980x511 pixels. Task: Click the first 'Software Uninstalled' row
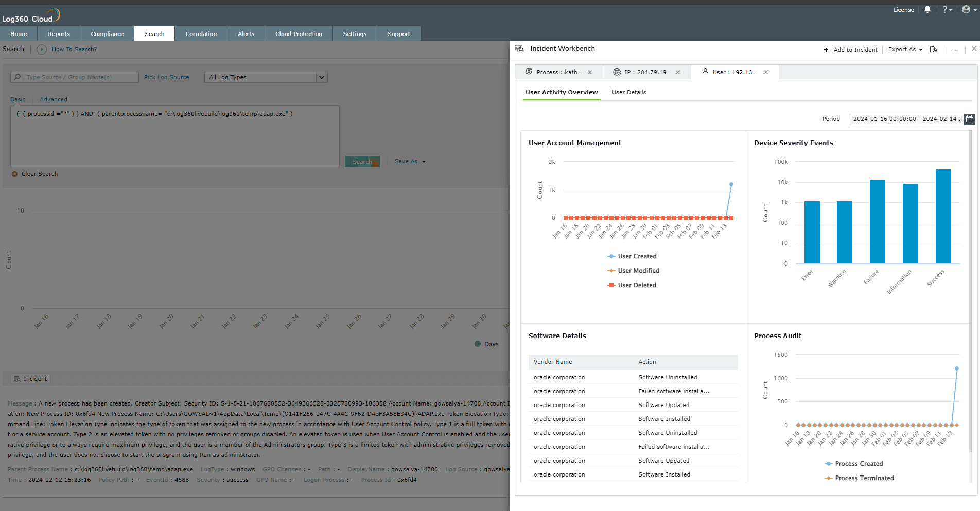(x=633, y=377)
